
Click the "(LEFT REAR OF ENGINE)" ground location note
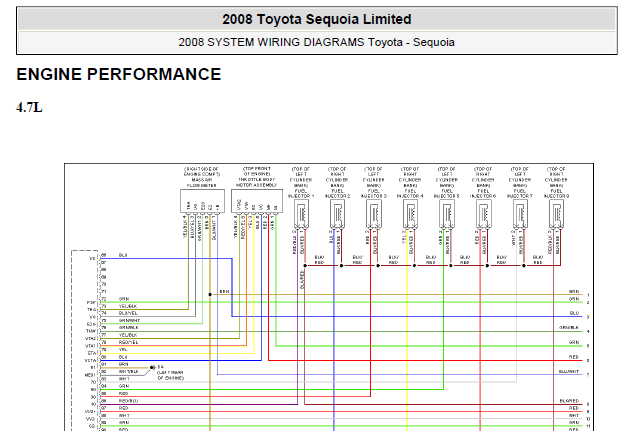pyautogui.click(x=170, y=375)
